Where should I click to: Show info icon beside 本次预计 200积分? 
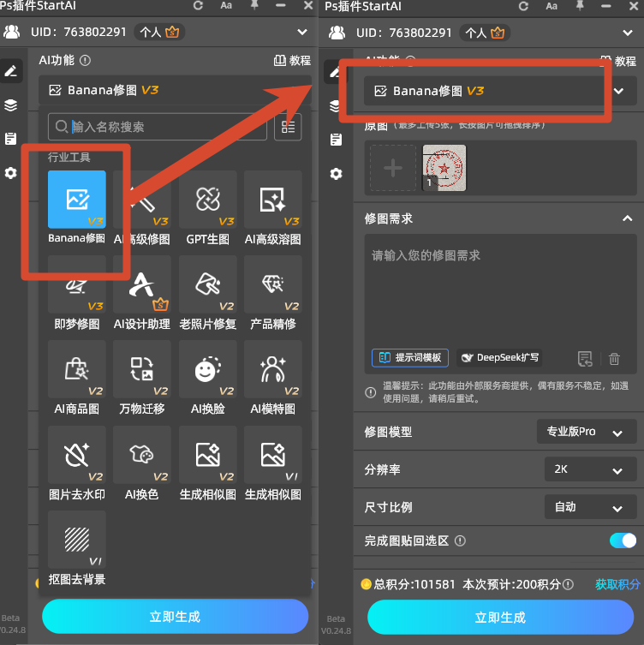tap(568, 584)
